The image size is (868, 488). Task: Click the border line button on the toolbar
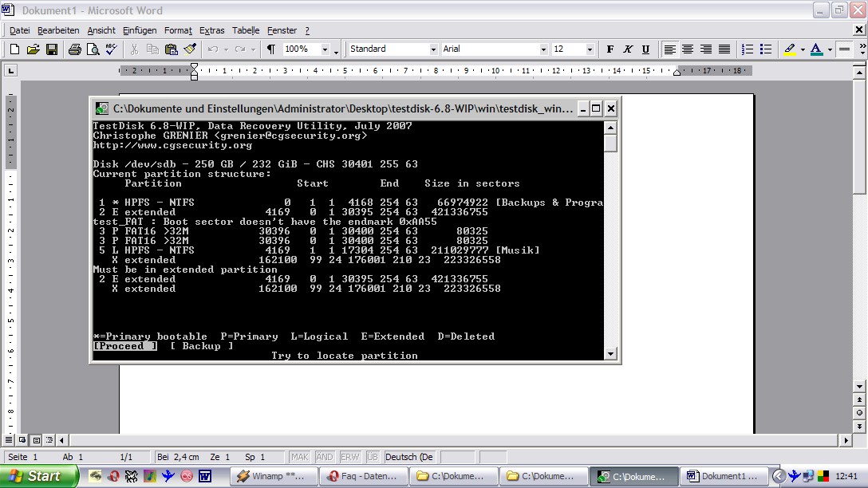coord(844,49)
